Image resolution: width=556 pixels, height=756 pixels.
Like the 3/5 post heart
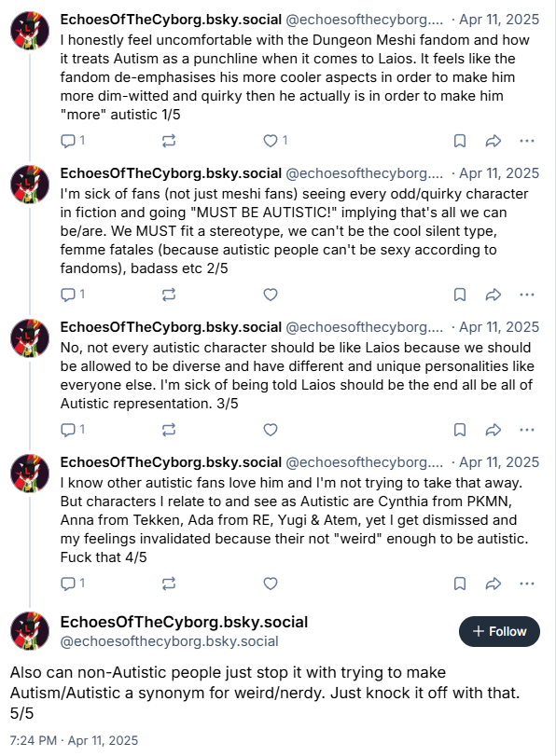click(x=271, y=430)
